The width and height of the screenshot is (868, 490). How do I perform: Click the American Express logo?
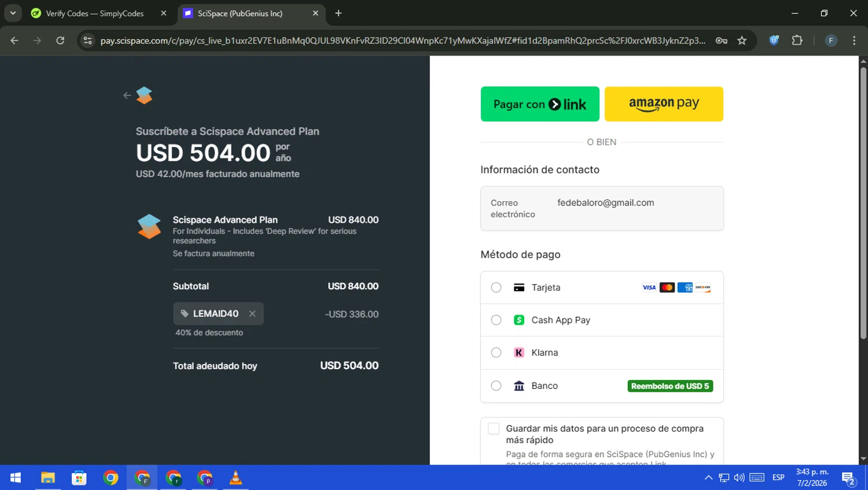pos(685,288)
